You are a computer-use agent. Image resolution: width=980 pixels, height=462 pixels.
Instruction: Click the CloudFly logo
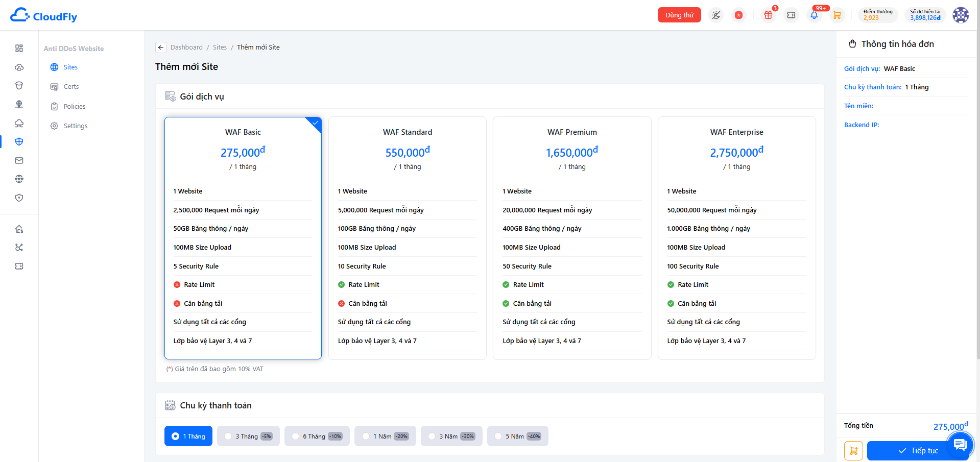coord(44,16)
